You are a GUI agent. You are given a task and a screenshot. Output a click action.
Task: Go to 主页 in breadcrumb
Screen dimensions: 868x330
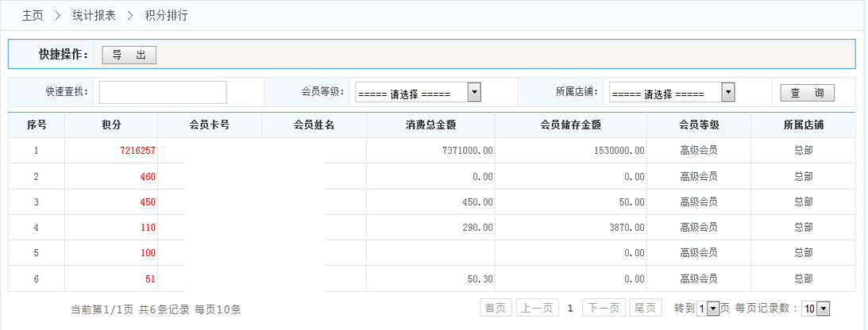[x=32, y=15]
